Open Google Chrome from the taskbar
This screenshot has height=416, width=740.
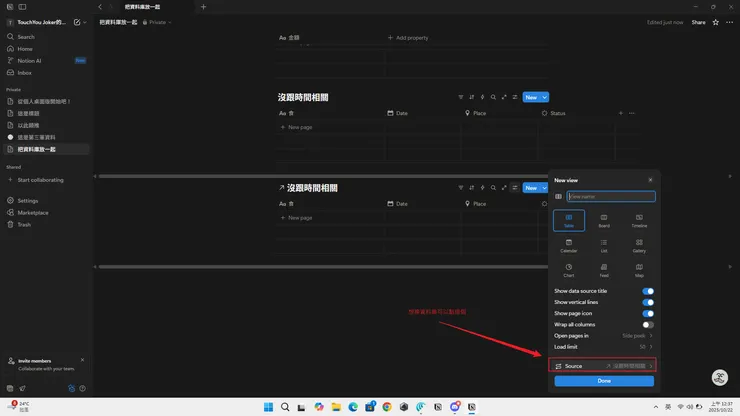387,407
